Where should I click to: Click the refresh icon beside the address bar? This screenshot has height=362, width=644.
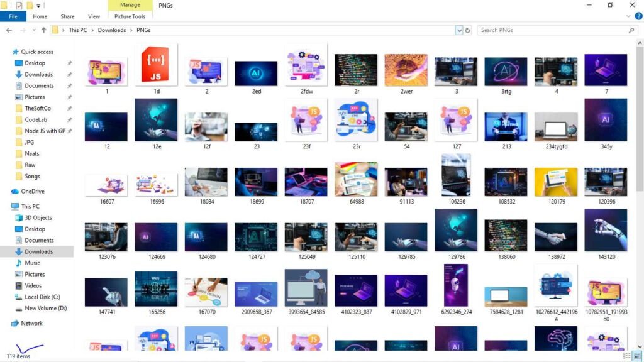pyautogui.click(x=467, y=30)
